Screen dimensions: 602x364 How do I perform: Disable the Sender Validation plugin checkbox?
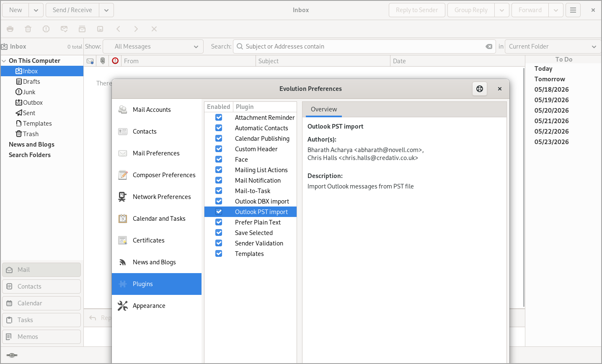[219, 243]
